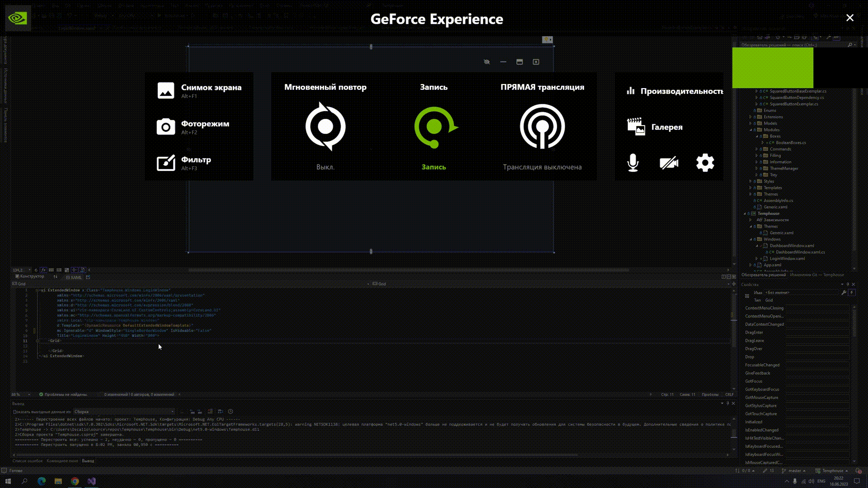Open the Галерея gallery
Viewport: 868px width, 488px height.
(655, 127)
